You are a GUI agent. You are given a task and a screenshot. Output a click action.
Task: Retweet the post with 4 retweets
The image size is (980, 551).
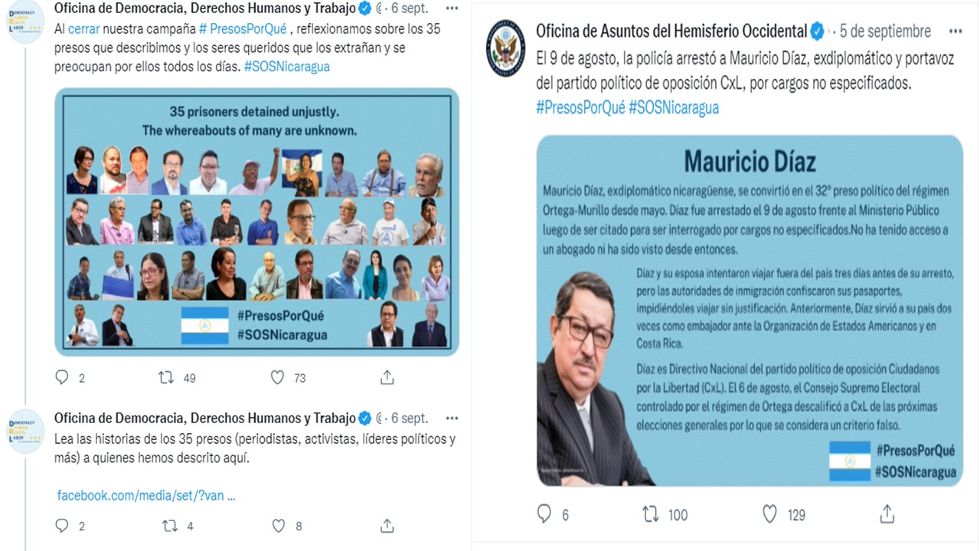pos(169,526)
